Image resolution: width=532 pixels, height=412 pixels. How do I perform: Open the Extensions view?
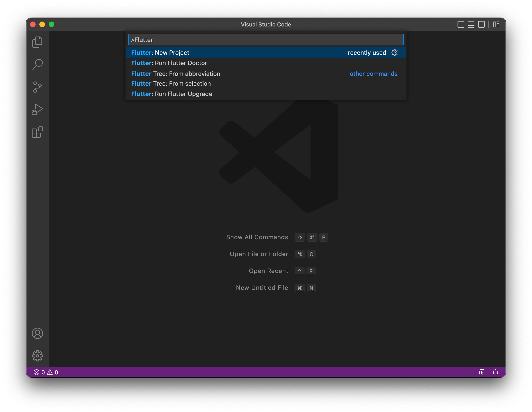coord(37,132)
